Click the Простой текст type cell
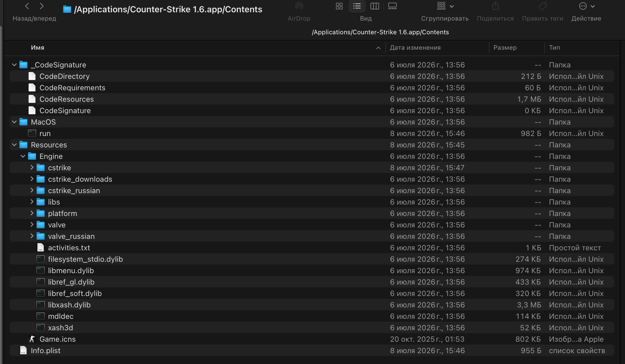Viewport: 625px width, 364px height. coord(575,248)
